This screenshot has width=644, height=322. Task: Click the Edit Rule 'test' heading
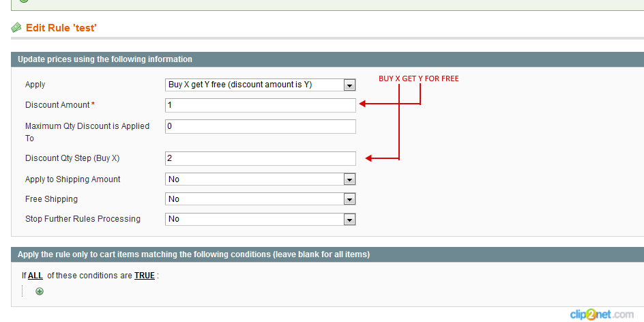(61, 28)
